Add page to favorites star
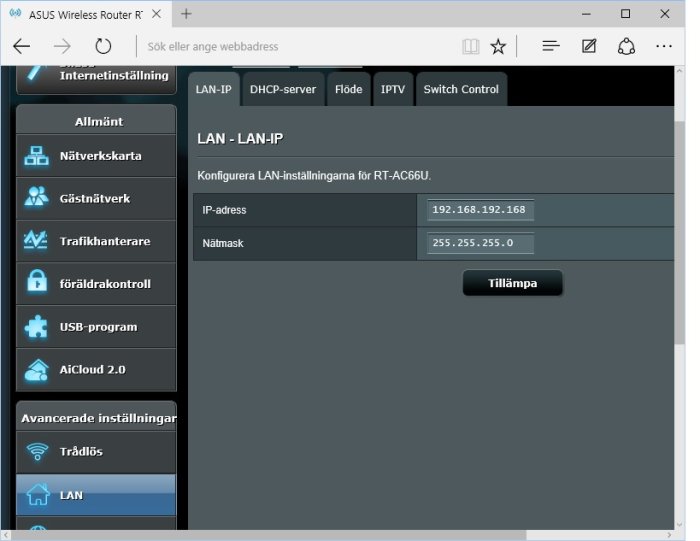The image size is (700, 541). tap(498, 46)
